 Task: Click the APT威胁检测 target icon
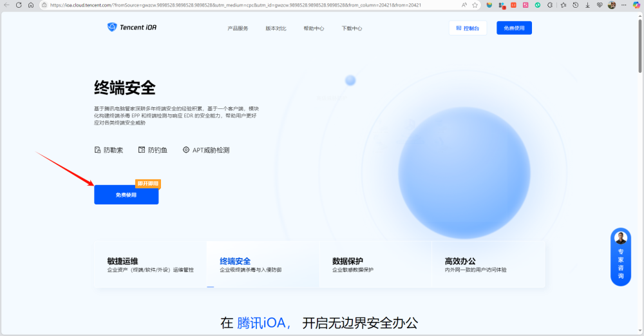click(186, 150)
